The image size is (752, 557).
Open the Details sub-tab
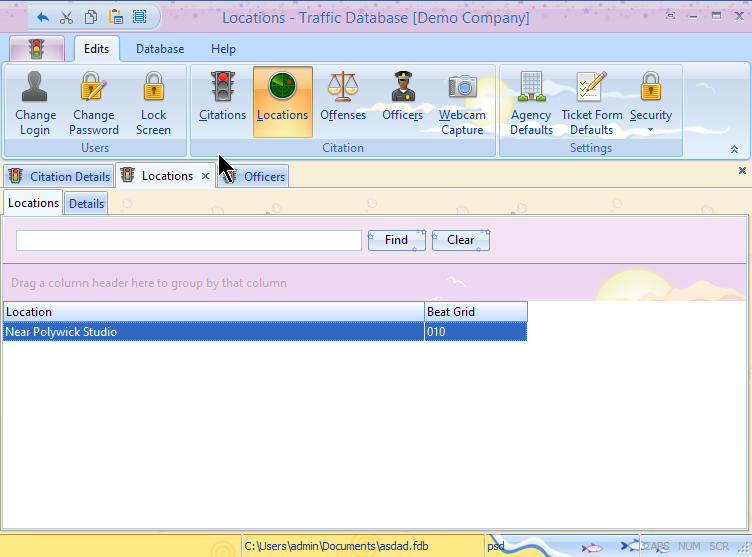[86, 204]
